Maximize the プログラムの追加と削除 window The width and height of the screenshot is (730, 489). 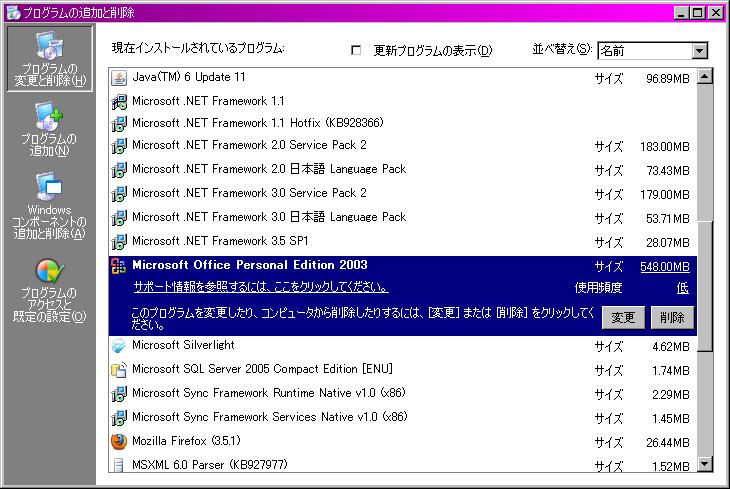click(697, 13)
